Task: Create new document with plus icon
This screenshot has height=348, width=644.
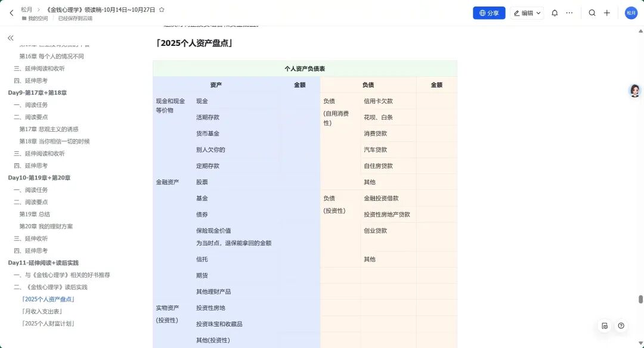Action: (606, 13)
